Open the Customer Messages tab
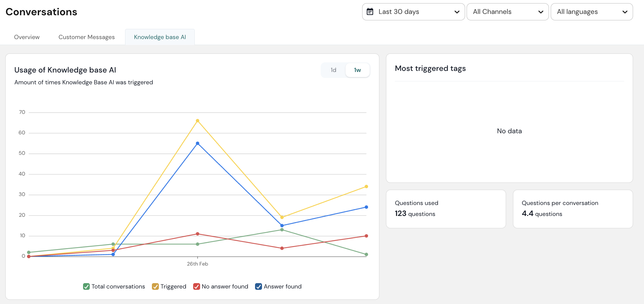644x304 pixels. point(87,37)
